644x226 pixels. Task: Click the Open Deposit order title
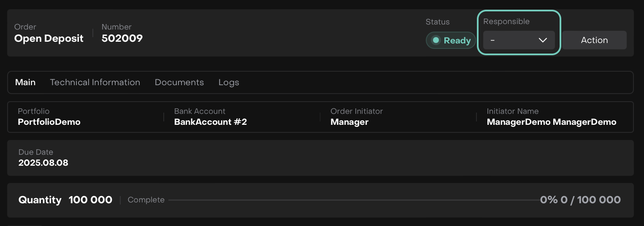click(x=49, y=38)
